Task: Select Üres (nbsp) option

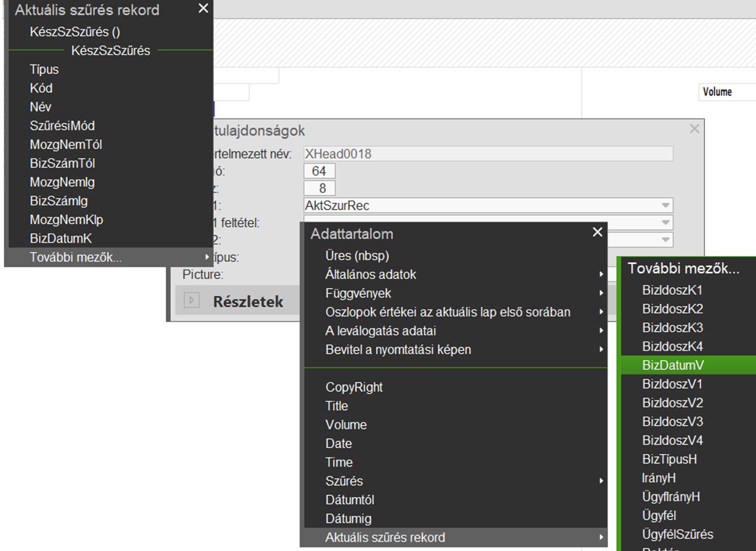Action: (x=357, y=255)
